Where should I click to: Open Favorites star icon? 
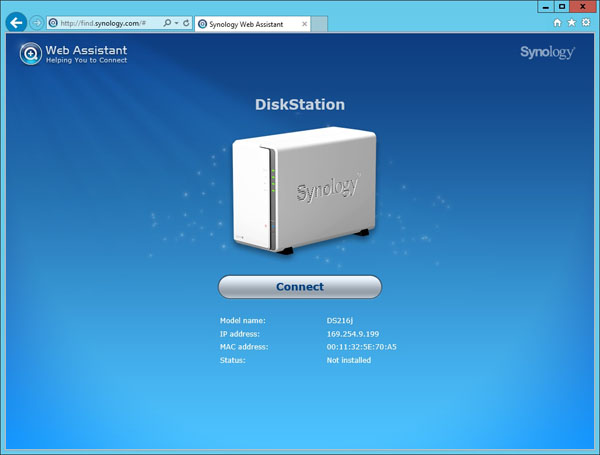click(572, 23)
